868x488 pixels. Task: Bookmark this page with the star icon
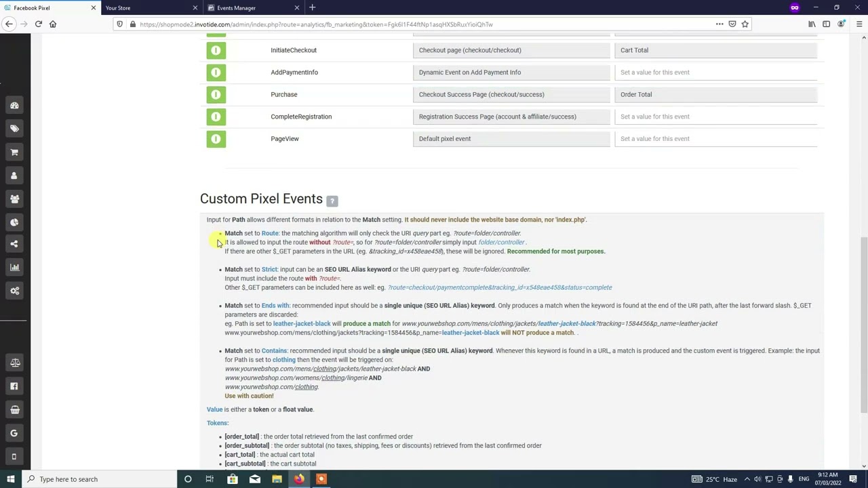745,24
